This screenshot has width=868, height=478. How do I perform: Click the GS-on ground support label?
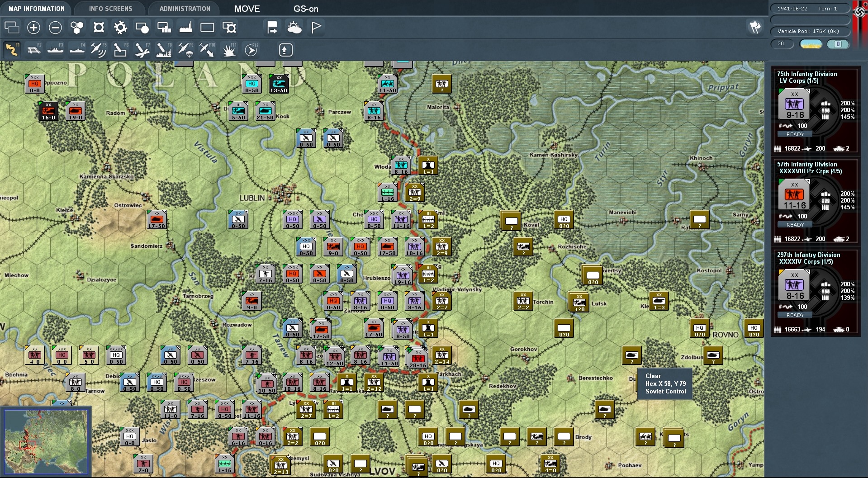[x=306, y=9]
